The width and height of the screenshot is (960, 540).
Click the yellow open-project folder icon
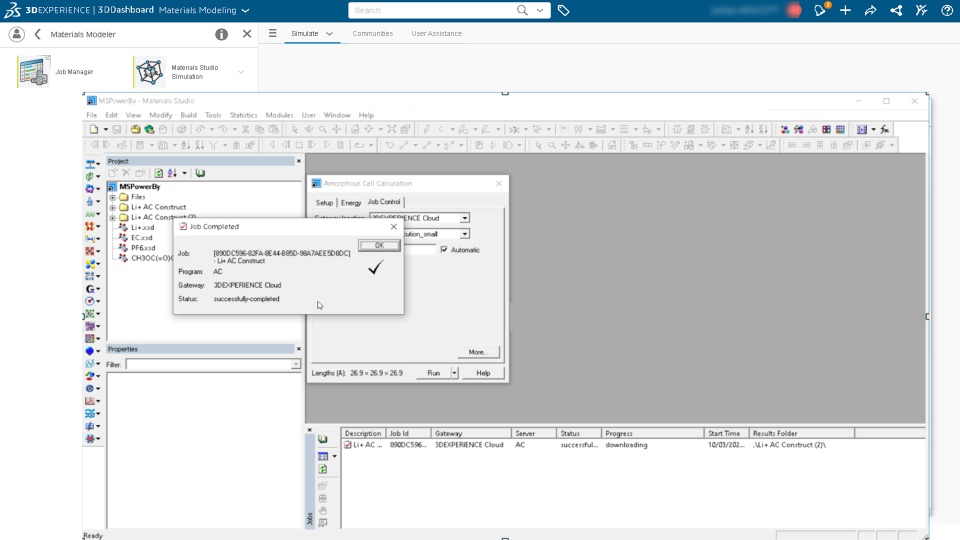coord(135,129)
